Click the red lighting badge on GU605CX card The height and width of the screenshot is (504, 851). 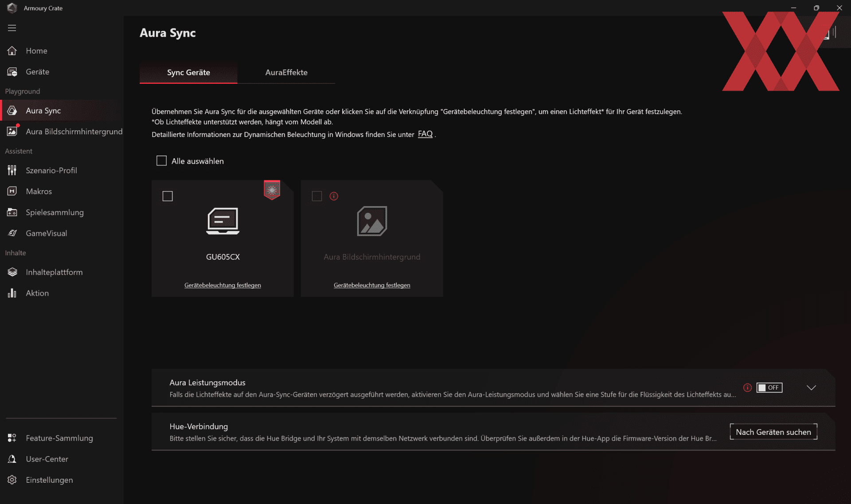coord(272,190)
